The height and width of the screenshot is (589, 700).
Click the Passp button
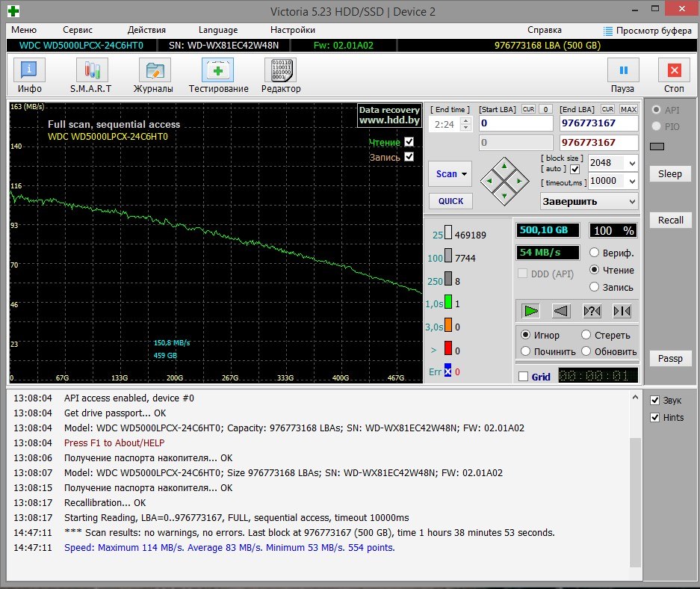click(670, 359)
